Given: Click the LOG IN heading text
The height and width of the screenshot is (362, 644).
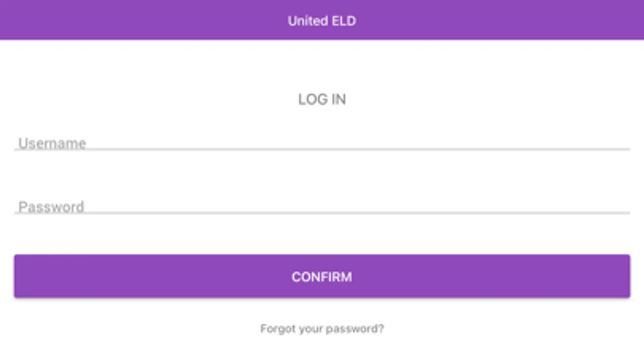Looking at the screenshot, I should coord(322,99).
